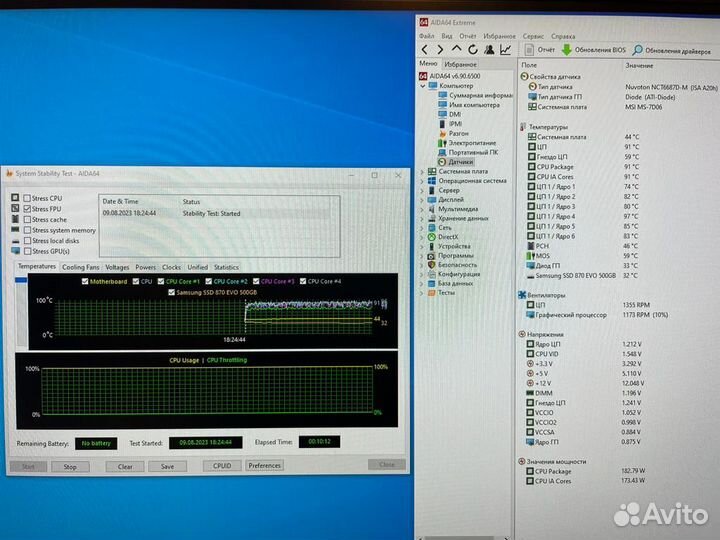Screen dimensions: 720x540
Task: Switch to the Powers tab
Action: click(x=146, y=267)
